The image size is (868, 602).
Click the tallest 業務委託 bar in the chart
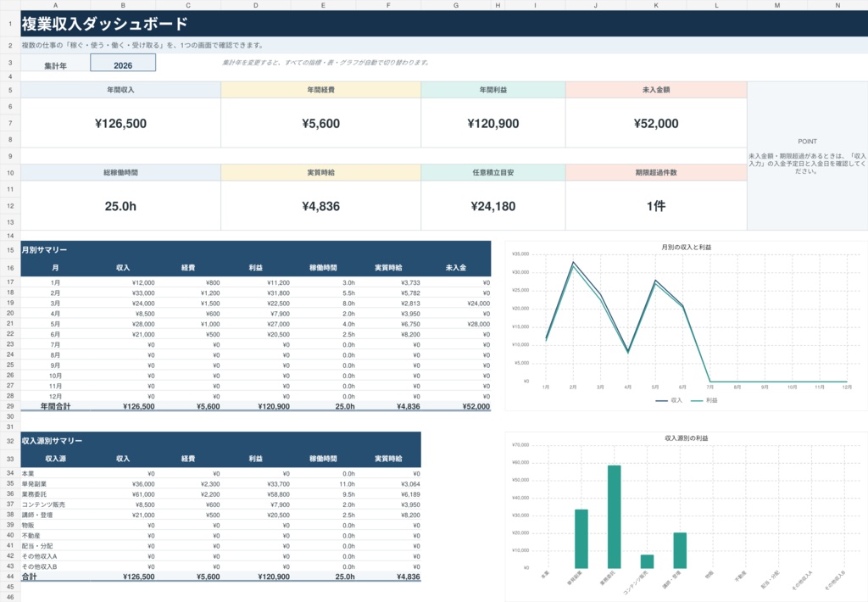point(614,516)
